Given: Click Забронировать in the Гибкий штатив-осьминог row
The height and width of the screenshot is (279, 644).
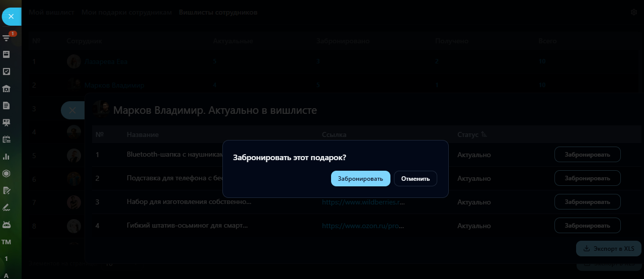Looking at the screenshot, I should 587,226.
